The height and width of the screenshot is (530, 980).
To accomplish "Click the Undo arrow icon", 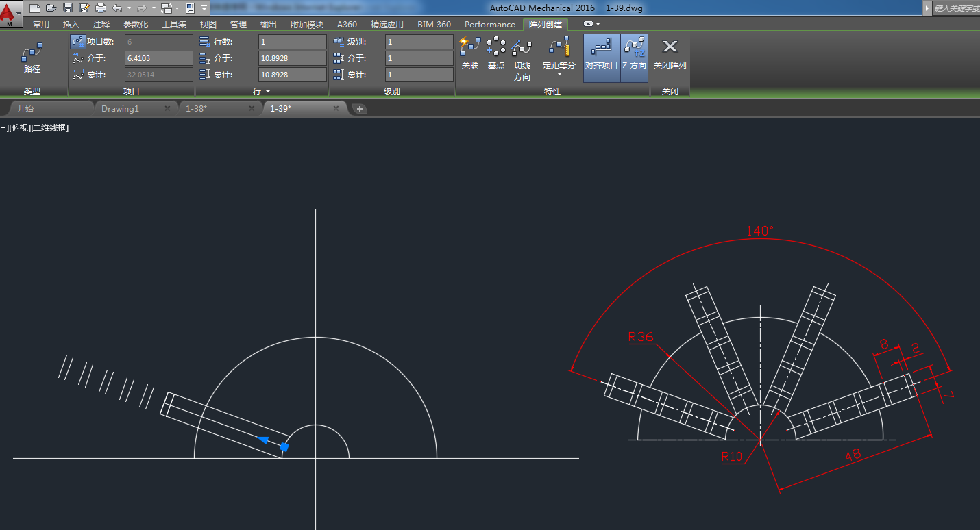I will pos(117,8).
